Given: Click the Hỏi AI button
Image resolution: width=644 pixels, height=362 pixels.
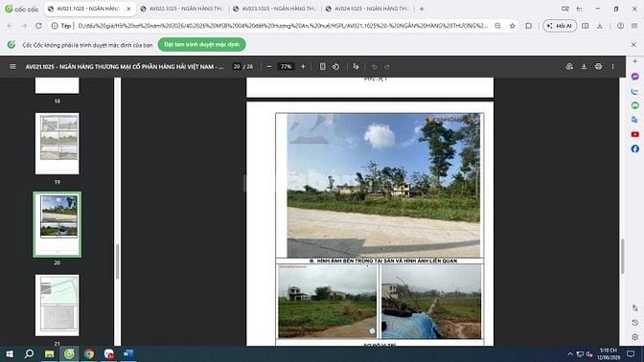Looking at the screenshot, I should [x=560, y=26].
